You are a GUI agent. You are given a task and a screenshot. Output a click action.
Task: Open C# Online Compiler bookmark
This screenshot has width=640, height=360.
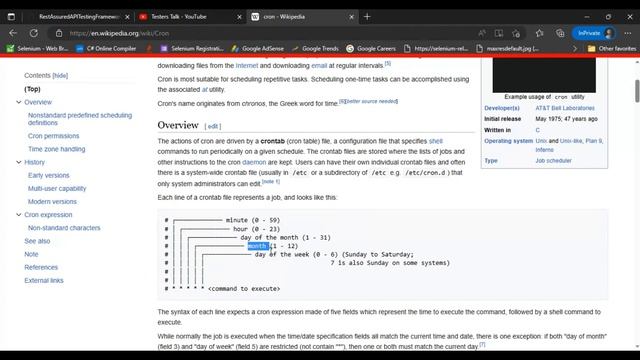click(106, 48)
